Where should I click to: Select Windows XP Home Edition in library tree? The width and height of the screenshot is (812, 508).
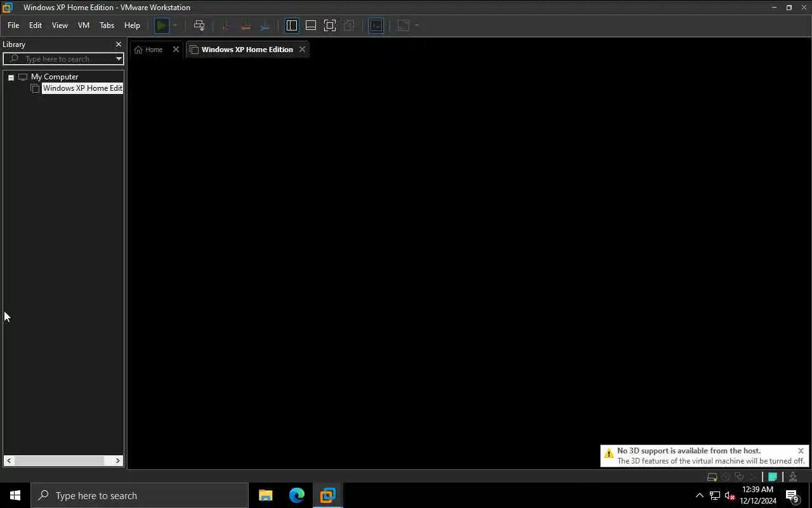(82, 88)
